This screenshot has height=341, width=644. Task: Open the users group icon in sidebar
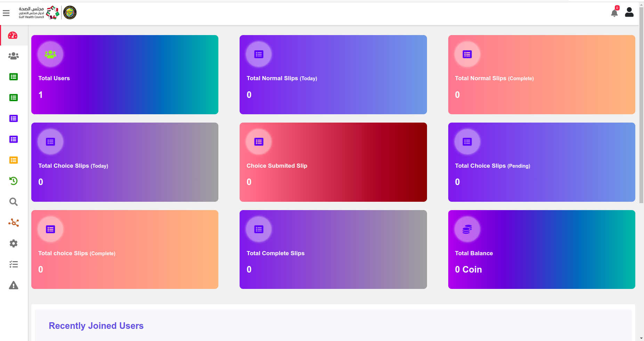coord(14,56)
